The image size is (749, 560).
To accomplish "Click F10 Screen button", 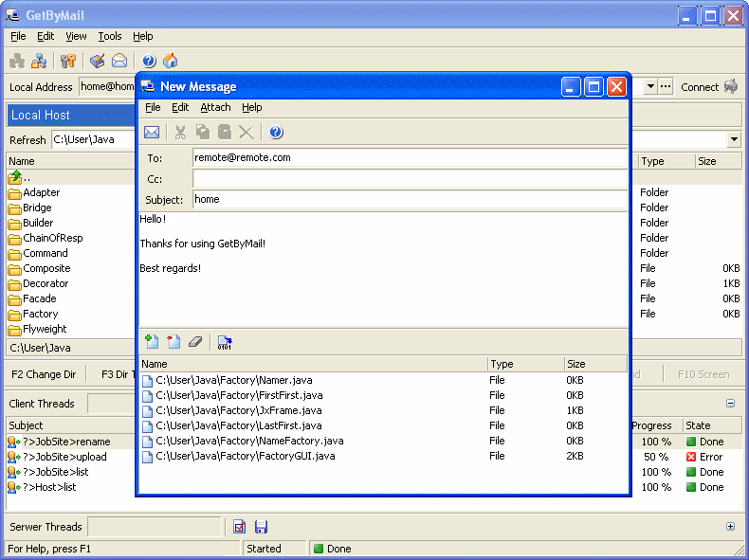I will [703, 374].
